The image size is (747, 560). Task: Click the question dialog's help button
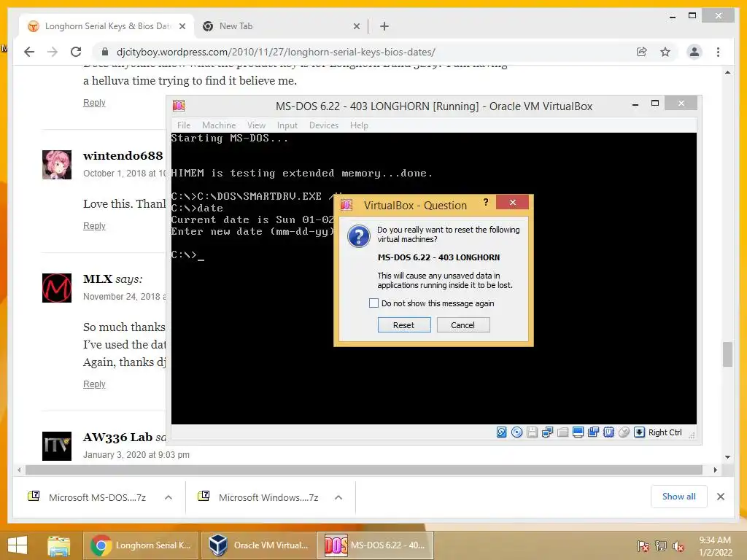pyautogui.click(x=485, y=203)
